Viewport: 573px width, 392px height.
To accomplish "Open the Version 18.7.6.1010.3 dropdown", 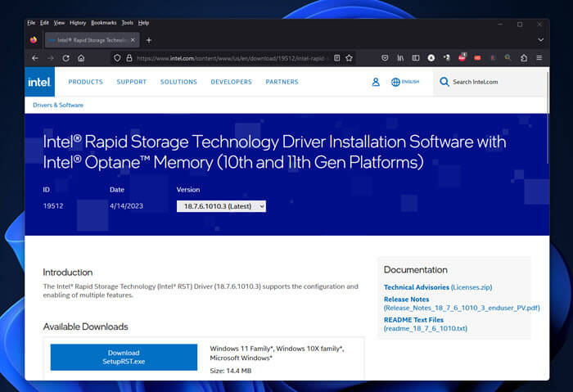I will (x=221, y=206).
